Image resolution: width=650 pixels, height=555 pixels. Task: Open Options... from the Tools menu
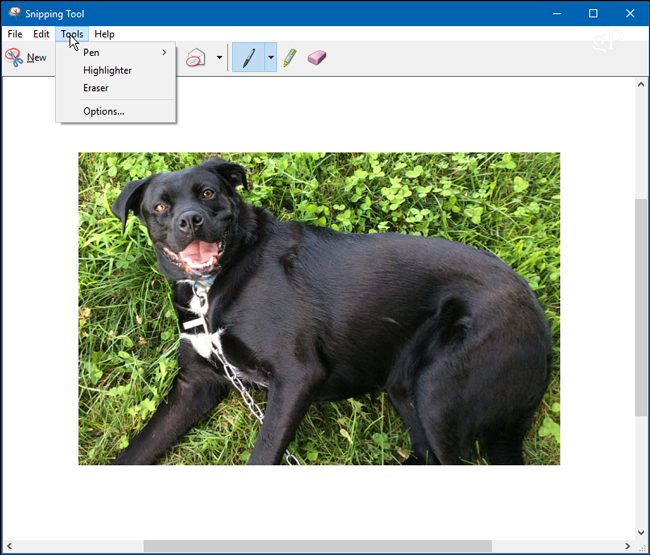click(x=104, y=111)
